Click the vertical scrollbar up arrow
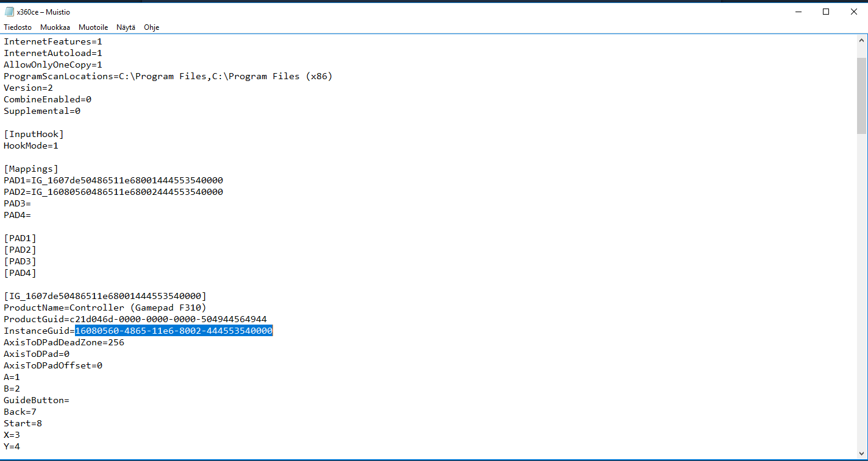868x461 pixels. (861, 40)
